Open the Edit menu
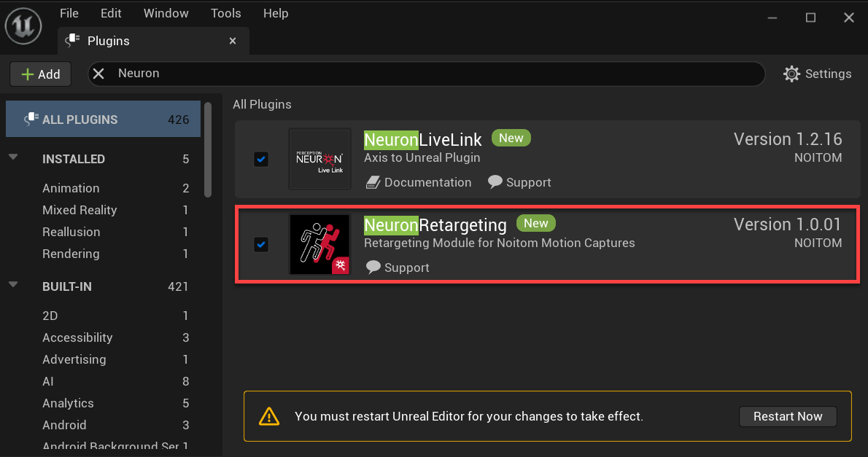This screenshot has width=868, height=457. tap(111, 13)
